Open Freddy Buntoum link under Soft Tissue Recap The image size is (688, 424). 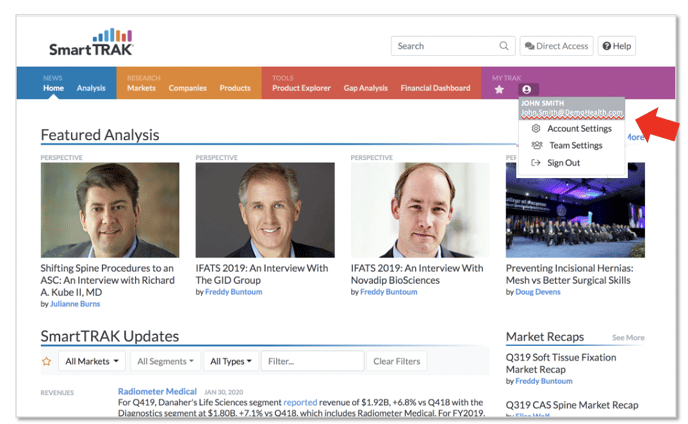click(544, 381)
